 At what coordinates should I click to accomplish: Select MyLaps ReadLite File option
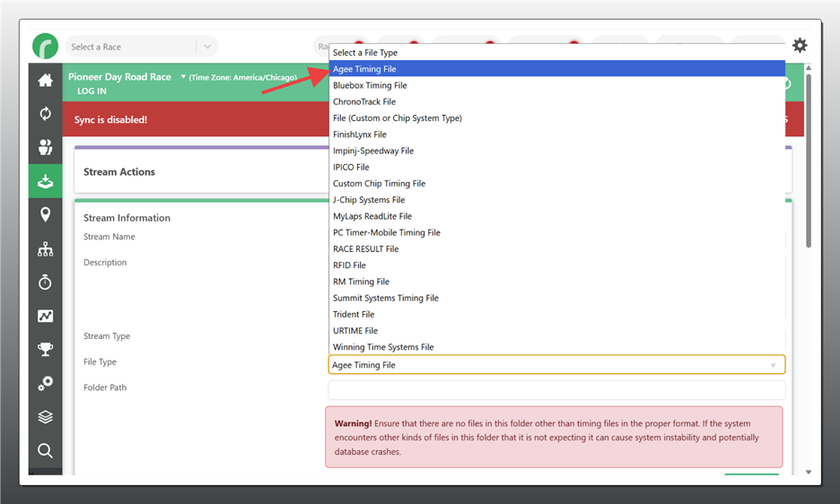(x=556, y=216)
